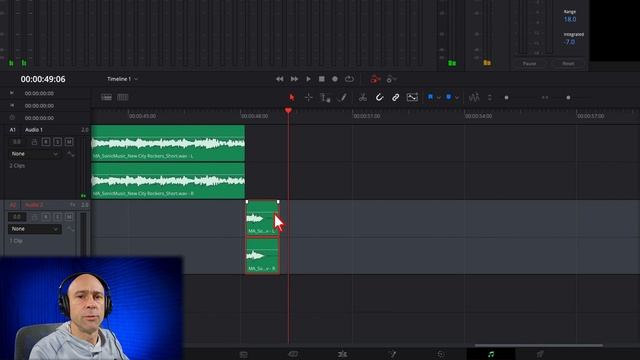Click Audio 1 volume value field
Screen dimensions: 640x360
tap(17, 142)
